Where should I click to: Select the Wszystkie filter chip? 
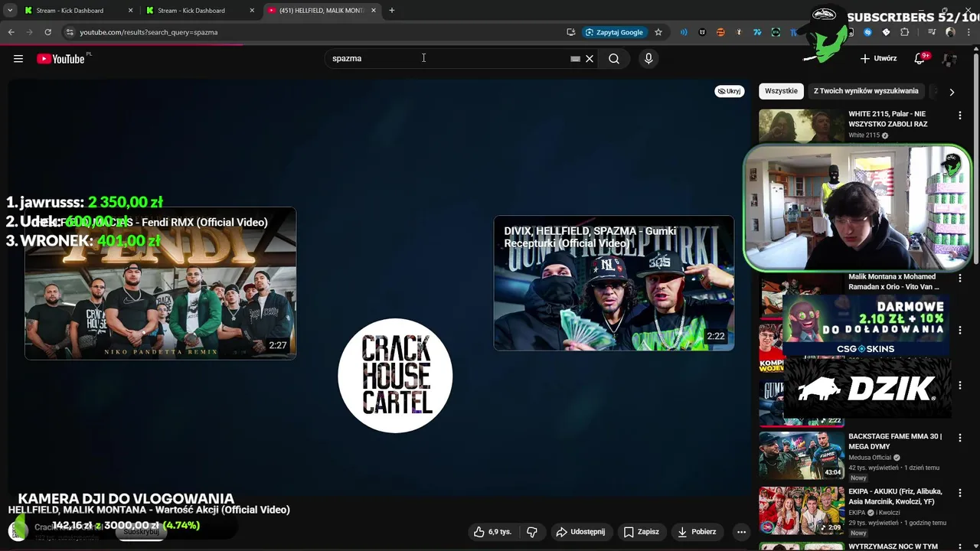[x=781, y=91]
